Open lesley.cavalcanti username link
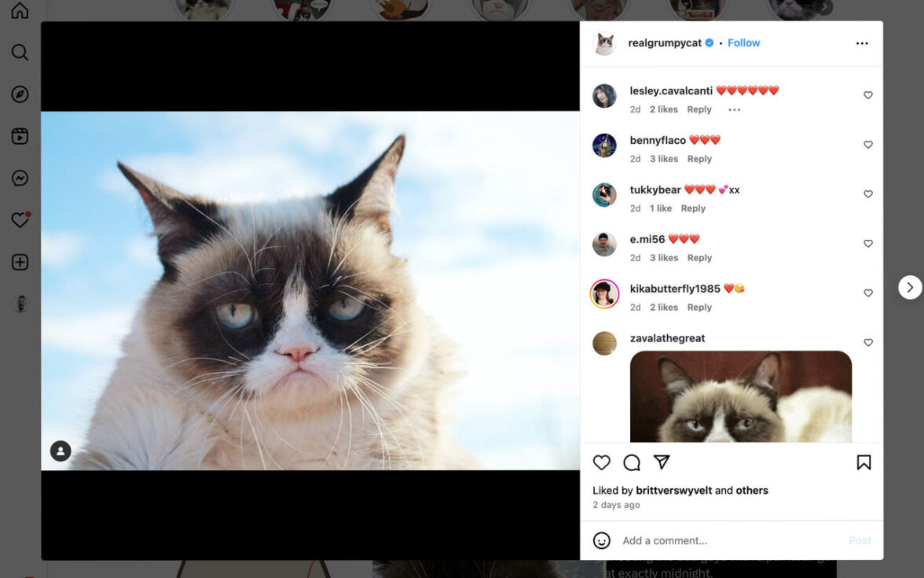This screenshot has width=924, height=578. pos(671,91)
